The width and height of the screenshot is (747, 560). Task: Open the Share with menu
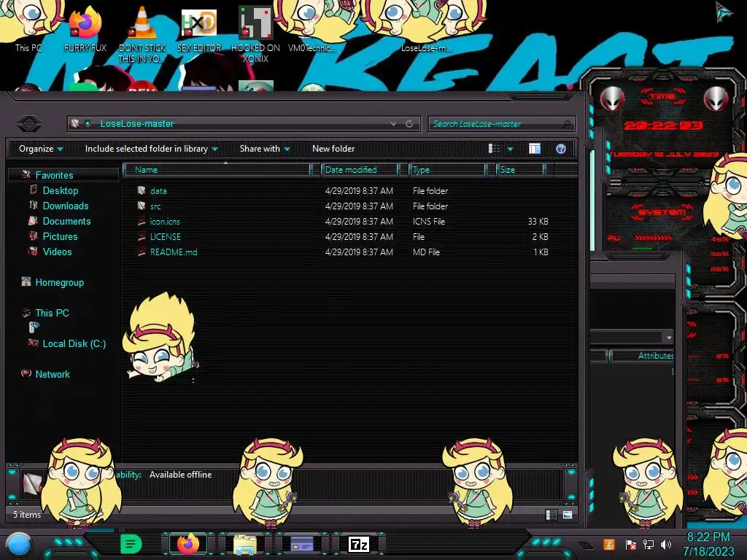click(265, 149)
